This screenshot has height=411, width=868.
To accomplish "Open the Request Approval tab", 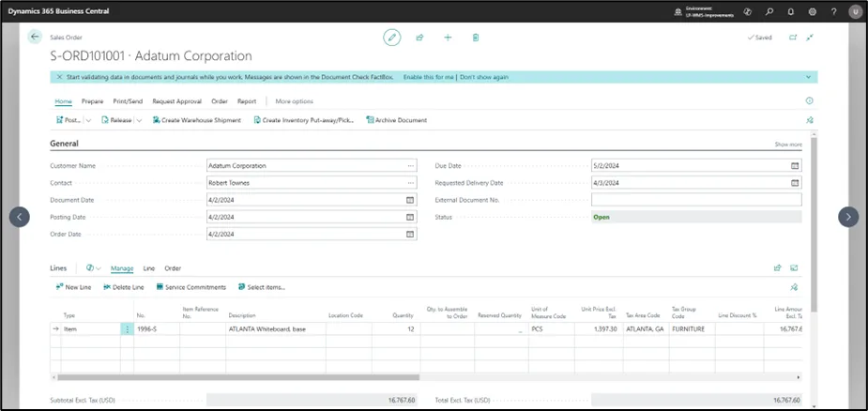I will coord(178,101).
